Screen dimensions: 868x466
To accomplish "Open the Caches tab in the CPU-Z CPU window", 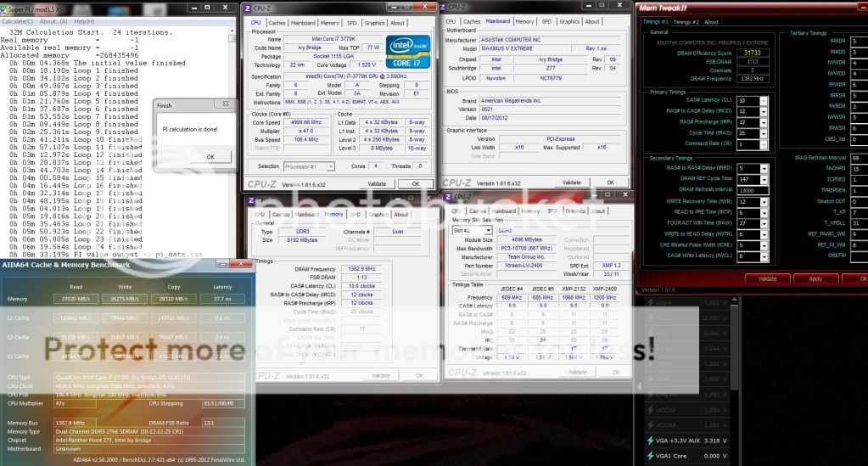I will coord(277,23).
